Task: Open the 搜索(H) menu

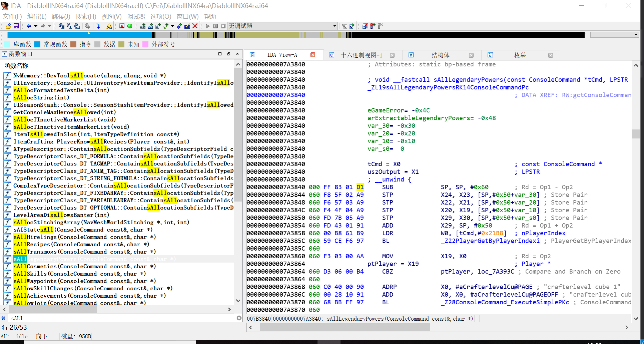Action: pos(86,16)
